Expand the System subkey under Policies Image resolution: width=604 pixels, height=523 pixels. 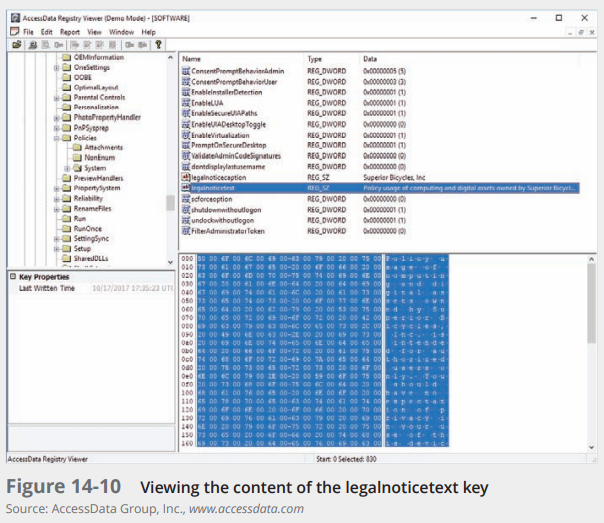coord(66,168)
